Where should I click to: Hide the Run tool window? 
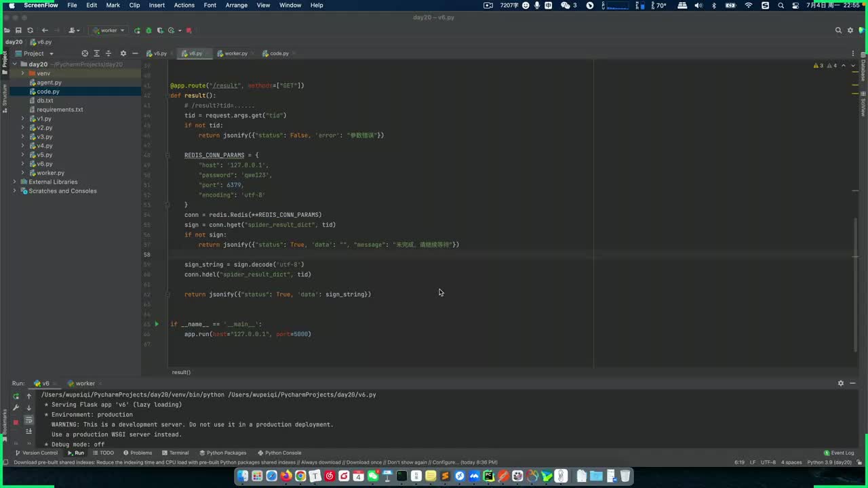[x=853, y=384]
